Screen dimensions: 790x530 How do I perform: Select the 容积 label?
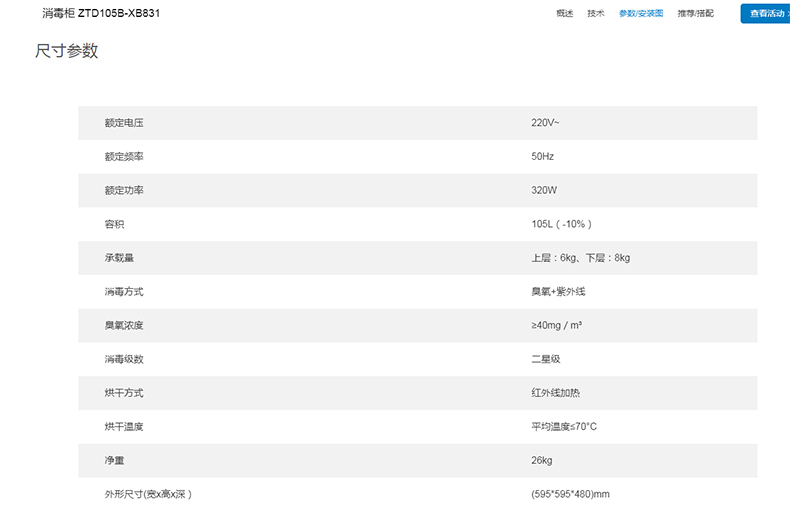(x=114, y=224)
